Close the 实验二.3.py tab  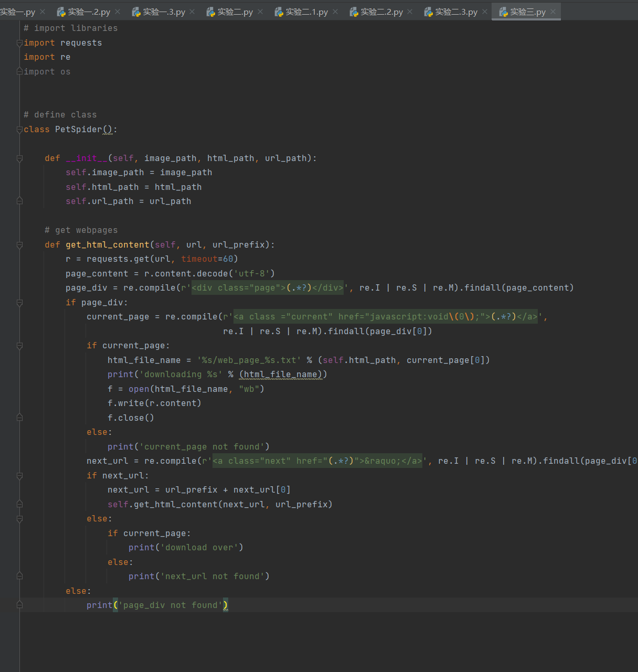pyautogui.click(x=485, y=12)
